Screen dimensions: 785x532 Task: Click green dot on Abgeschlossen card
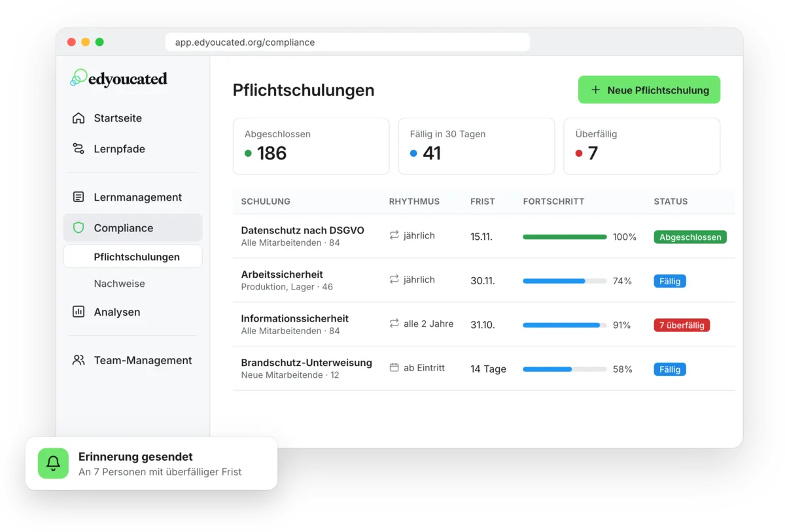248,154
